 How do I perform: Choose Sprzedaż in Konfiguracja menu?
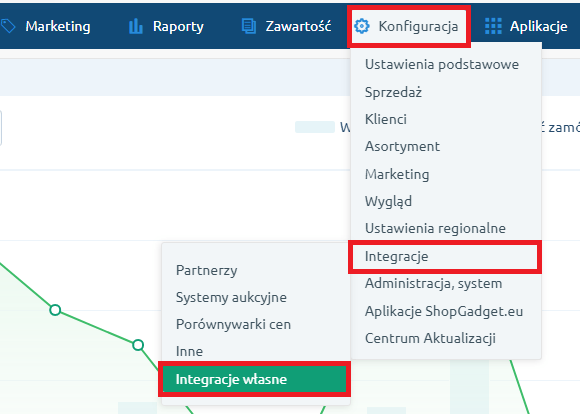393,92
